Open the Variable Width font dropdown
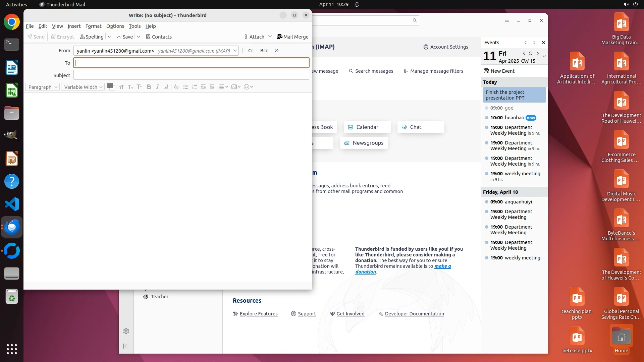Image resolution: width=644 pixels, height=362 pixels. coord(83,87)
